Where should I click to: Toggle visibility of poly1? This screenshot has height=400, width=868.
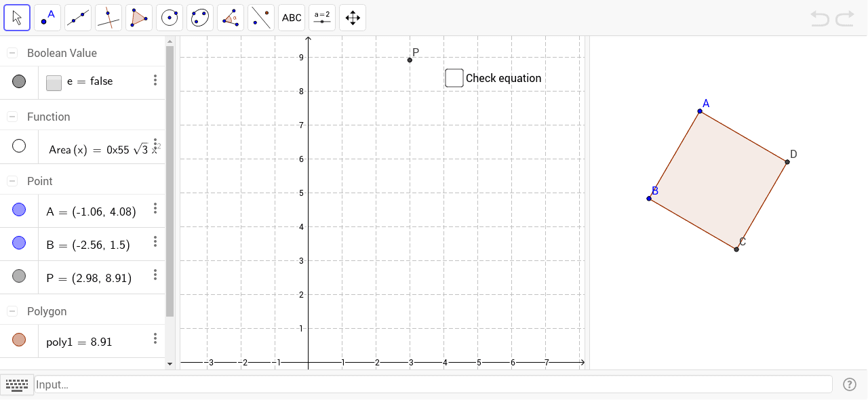click(x=19, y=340)
